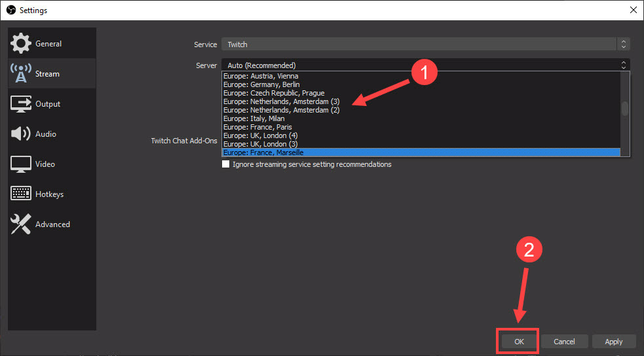Select the Stream antenna icon
Image resolution: width=644 pixels, height=356 pixels.
(x=21, y=74)
